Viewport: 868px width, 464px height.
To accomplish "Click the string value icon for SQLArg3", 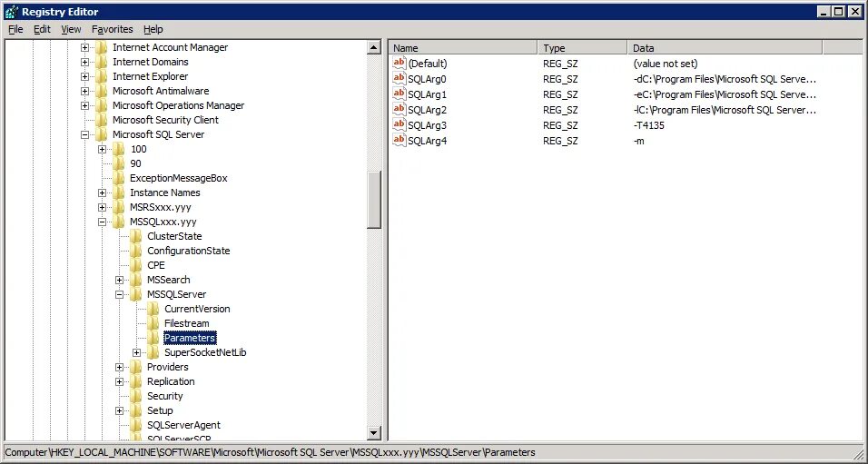I will point(399,125).
